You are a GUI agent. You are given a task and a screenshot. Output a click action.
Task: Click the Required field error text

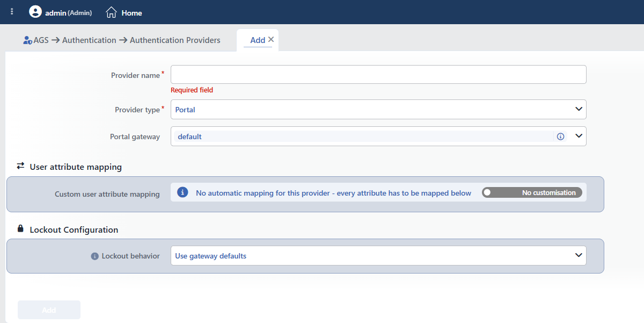[192, 90]
